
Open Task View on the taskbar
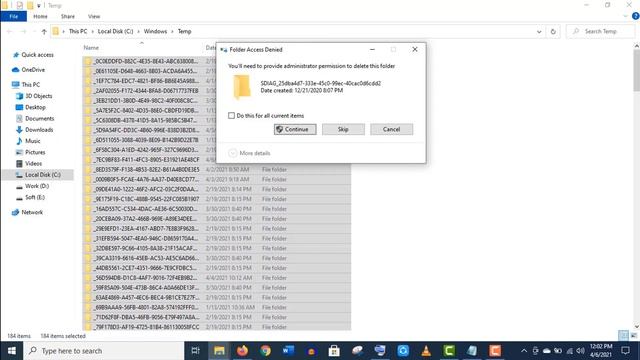[x=196, y=351]
